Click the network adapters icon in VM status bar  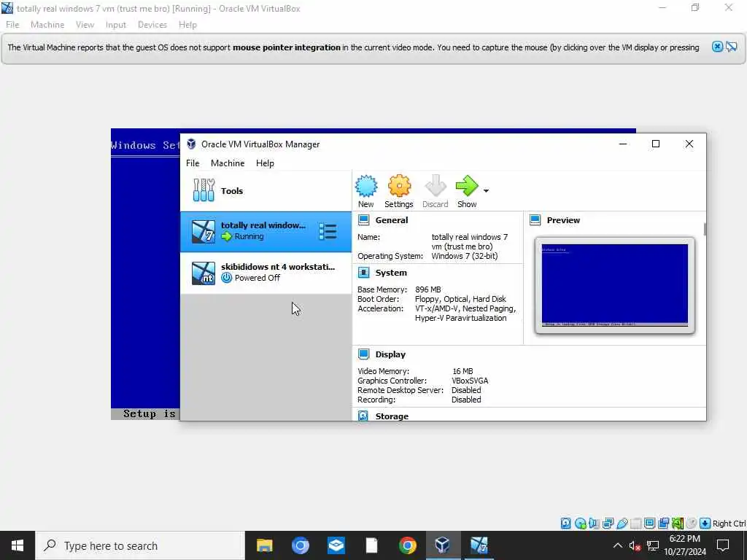tap(608, 524)
